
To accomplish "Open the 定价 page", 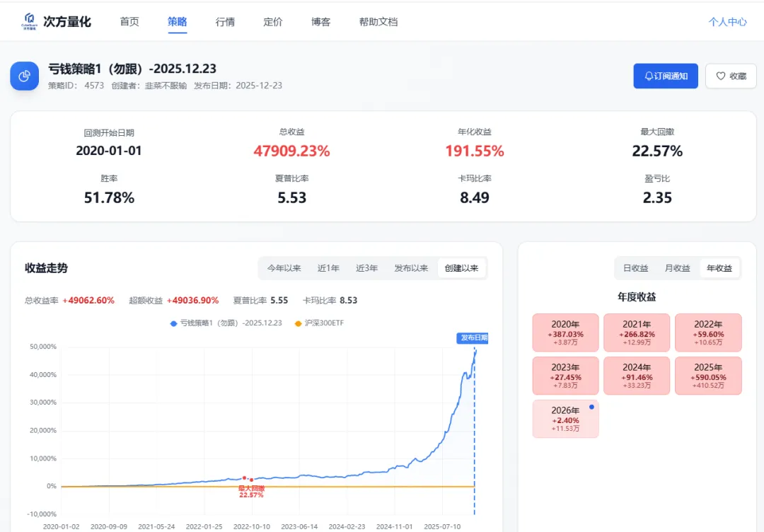I will [273, 22].
